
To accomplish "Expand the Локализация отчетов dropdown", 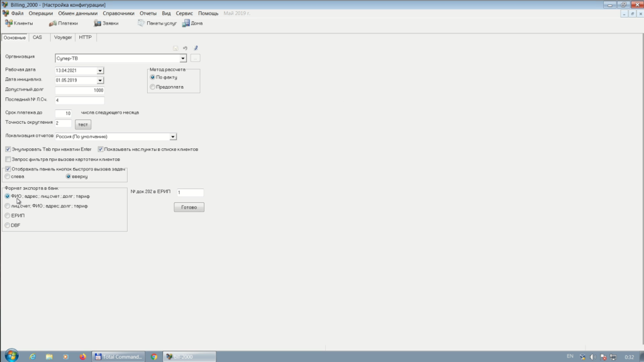I will point(173,136).
